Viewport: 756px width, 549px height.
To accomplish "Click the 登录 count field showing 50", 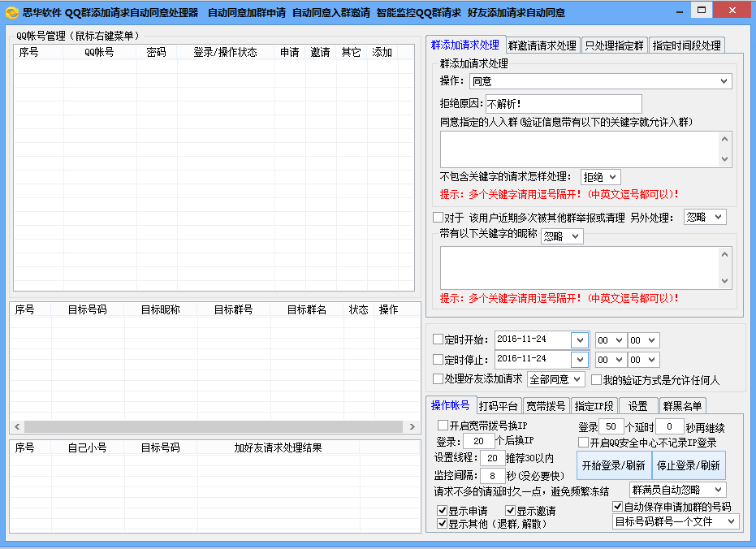I will pyautogui.click(x=611, y=426).
